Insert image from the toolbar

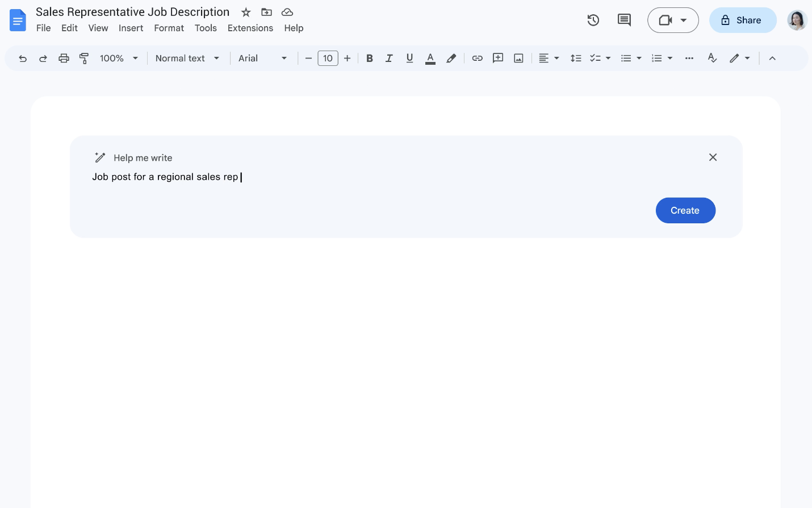coord(518,59)
